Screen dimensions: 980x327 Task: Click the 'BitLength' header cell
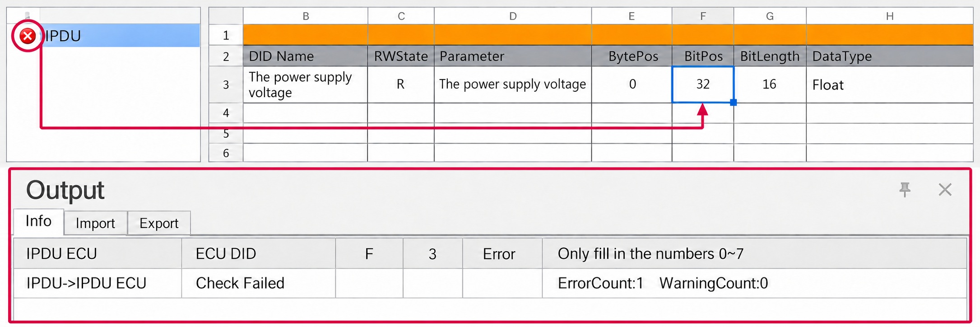point(770,56)
